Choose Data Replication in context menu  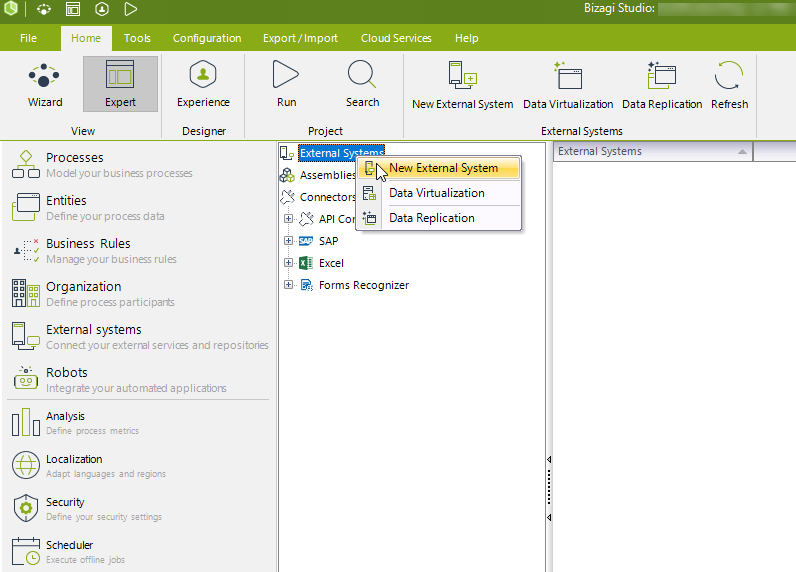pos(439,218)
